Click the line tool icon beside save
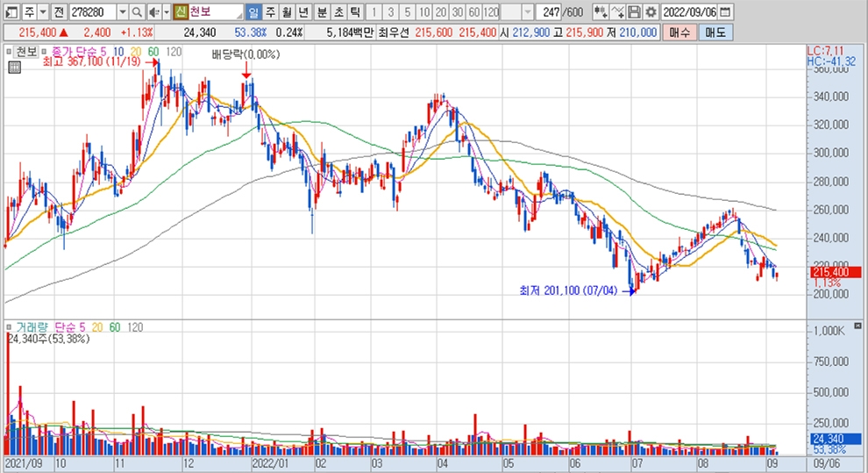Screen dimensions: 868x473 tap(617, 12)
